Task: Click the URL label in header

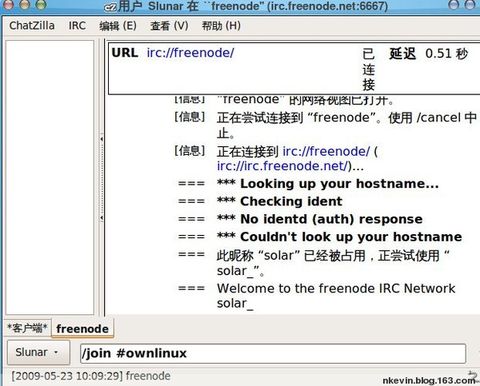Action: [125, 53]
